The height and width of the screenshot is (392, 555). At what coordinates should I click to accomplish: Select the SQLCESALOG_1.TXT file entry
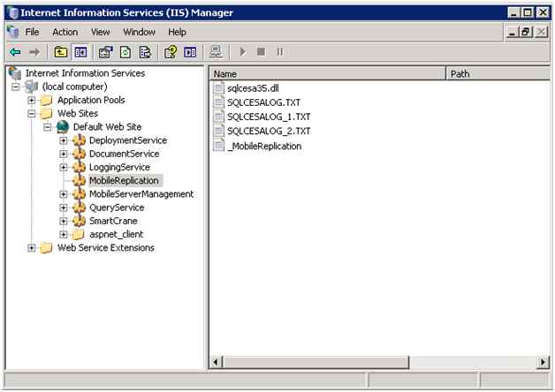tap(268, 117)
